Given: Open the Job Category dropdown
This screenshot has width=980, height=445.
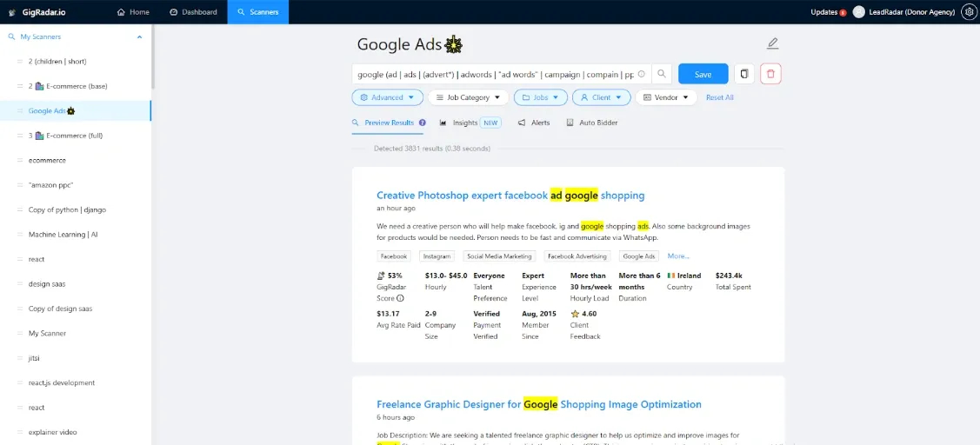Looking at the screenshot, I should [468, 97].
